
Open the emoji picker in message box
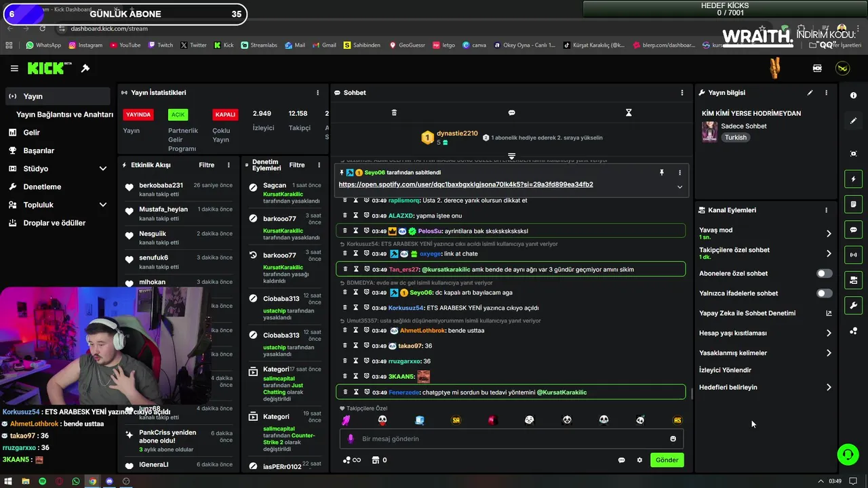pos(673,439)
